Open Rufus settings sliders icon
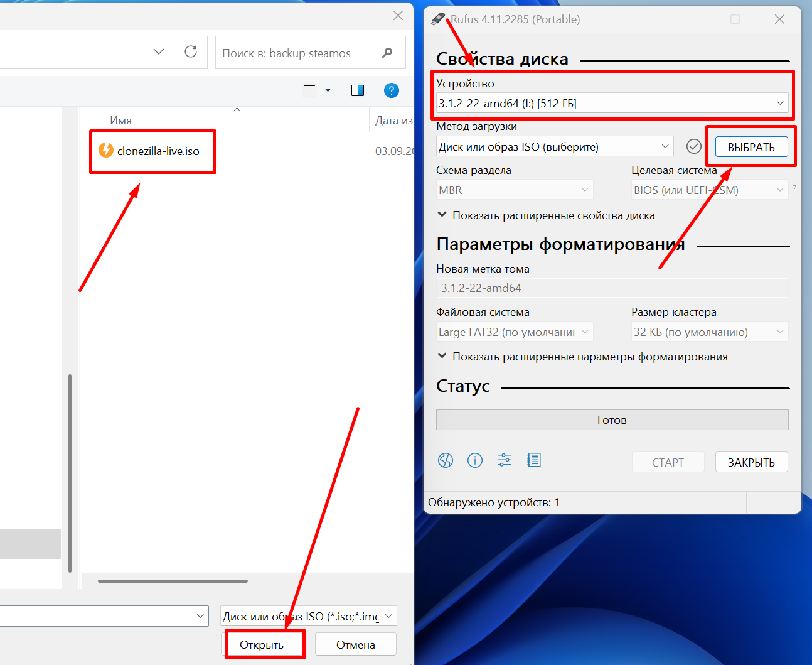The width and height of the screenshot is (812, 665). (505, 460)
